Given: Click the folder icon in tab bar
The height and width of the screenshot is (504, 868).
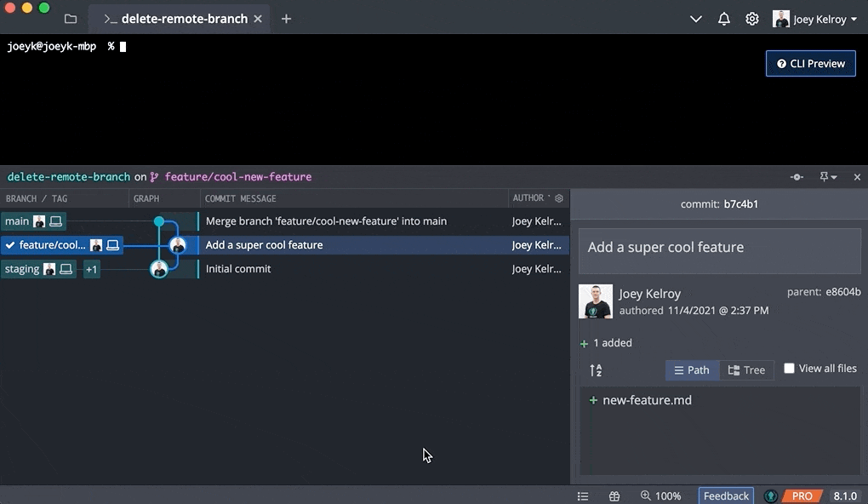Looking at the screenshot, I should pyautogui.click(x=71, y=19).
